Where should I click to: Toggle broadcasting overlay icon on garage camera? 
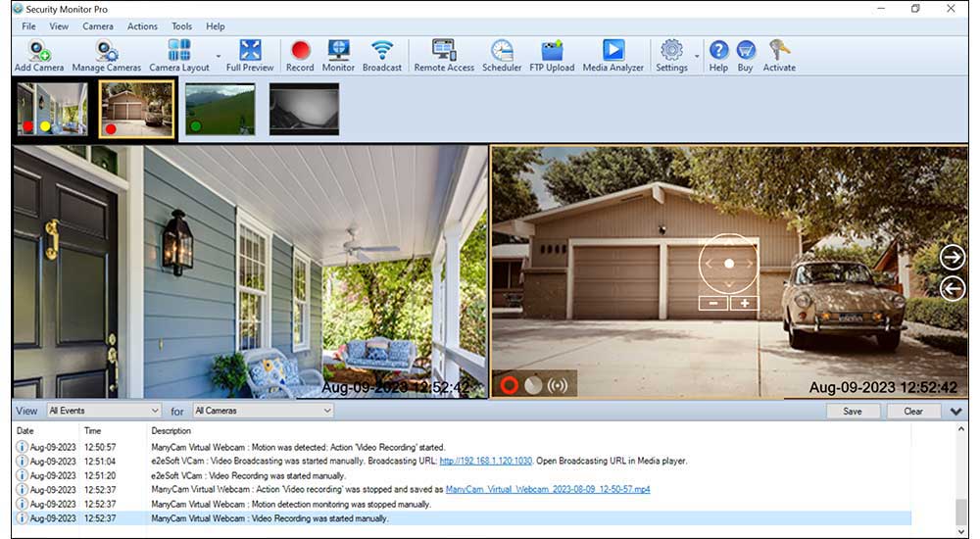(x=558, y=385)
